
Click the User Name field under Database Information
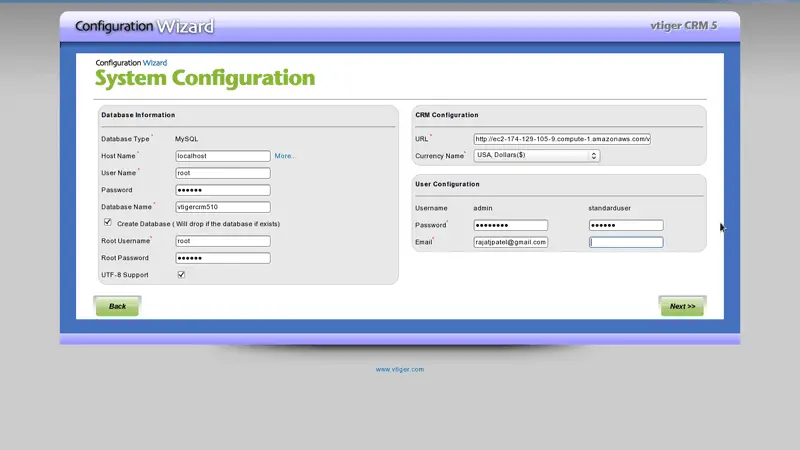click(x=223, y=173)
